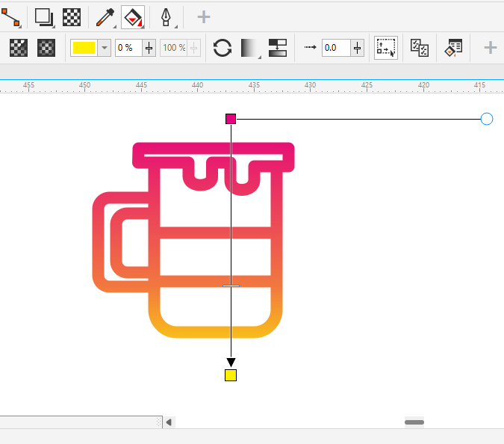Open the gradient blend direction flyout
Viewport: 504px width, 444px height.
(251, 49)
